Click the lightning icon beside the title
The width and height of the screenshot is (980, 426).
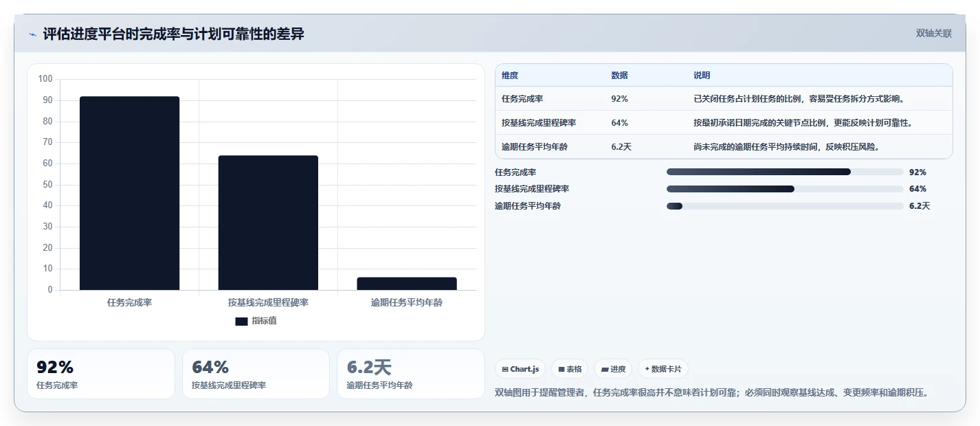tap(32, 34)
